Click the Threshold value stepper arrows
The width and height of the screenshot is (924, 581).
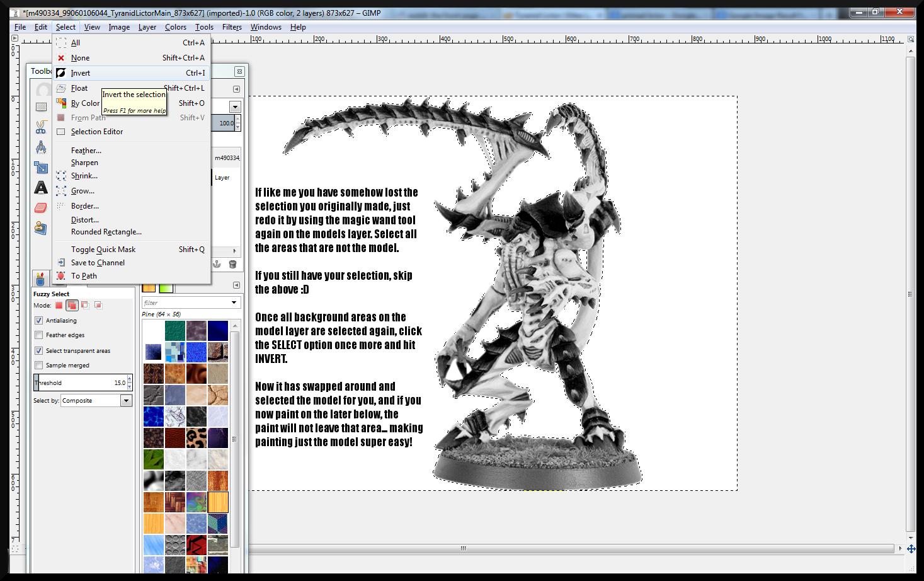(130, 383)
